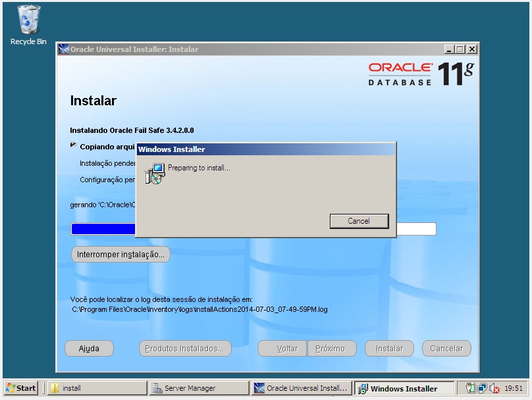Image resolution: width=532 pixels, height=400 pixels.
Task: Cancel the Windows Installer preparation
Action: tap(359, 221)
